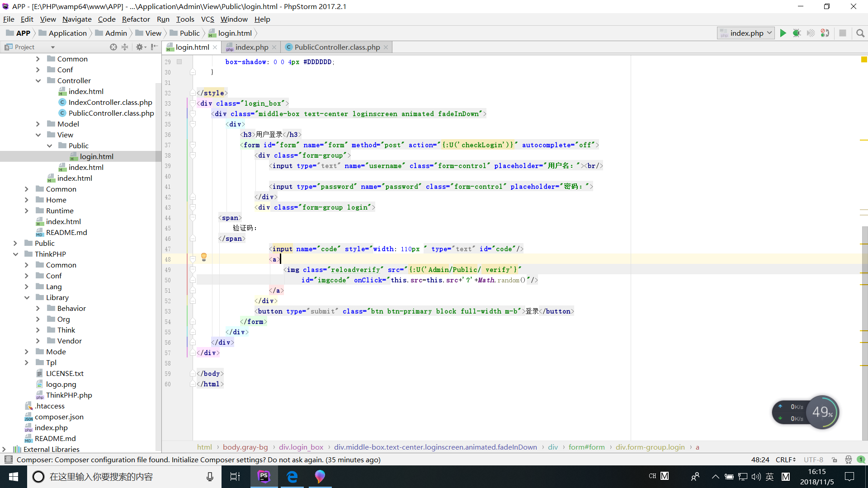Open the colorful balloon app in the taskbar
This screenshot has height=488, width=868.
pyautogui.click(x=320, y=477)
